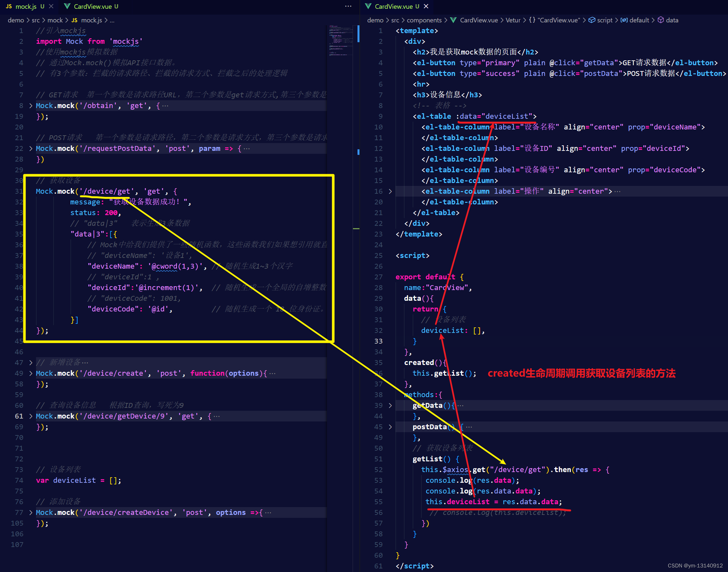This screenshot has height=572, width=728.
Task: Open the '...' breadcrumb after mock.js
Action: coord(112,20)
